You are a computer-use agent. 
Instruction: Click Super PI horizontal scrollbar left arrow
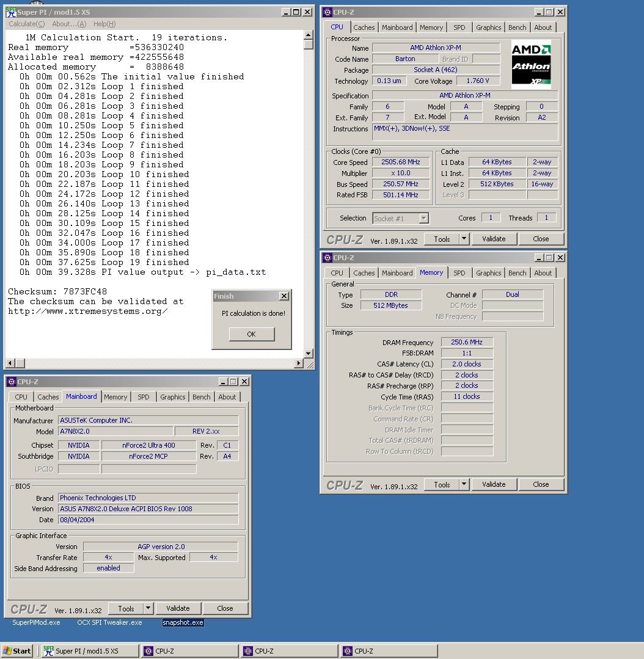[x=10, y=363]
